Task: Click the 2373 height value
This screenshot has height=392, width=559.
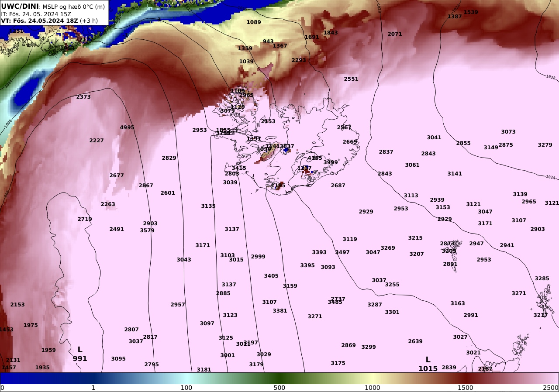Action: [83, 97]
